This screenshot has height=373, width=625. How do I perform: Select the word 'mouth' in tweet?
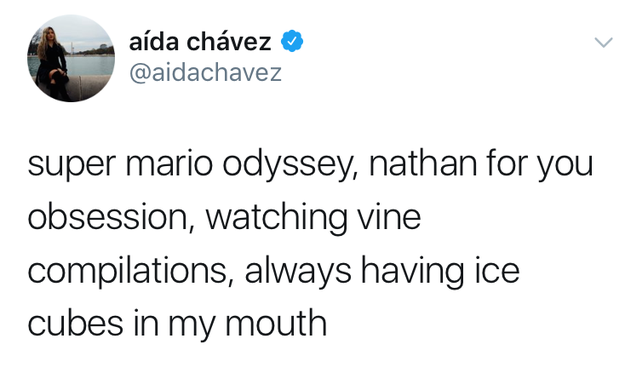point(276,324)
